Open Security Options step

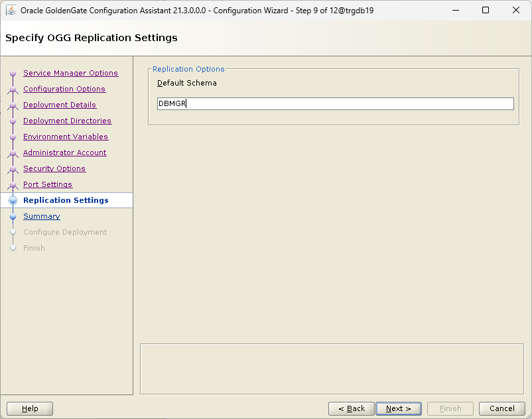54,168
